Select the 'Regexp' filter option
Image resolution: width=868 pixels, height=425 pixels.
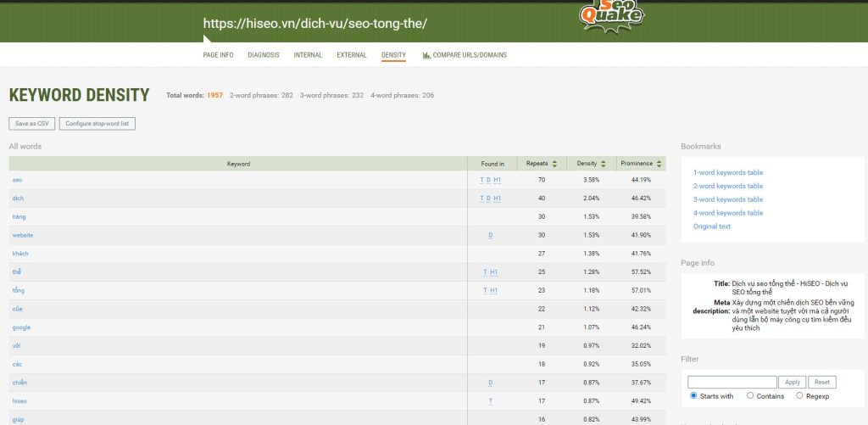[799, 395]
